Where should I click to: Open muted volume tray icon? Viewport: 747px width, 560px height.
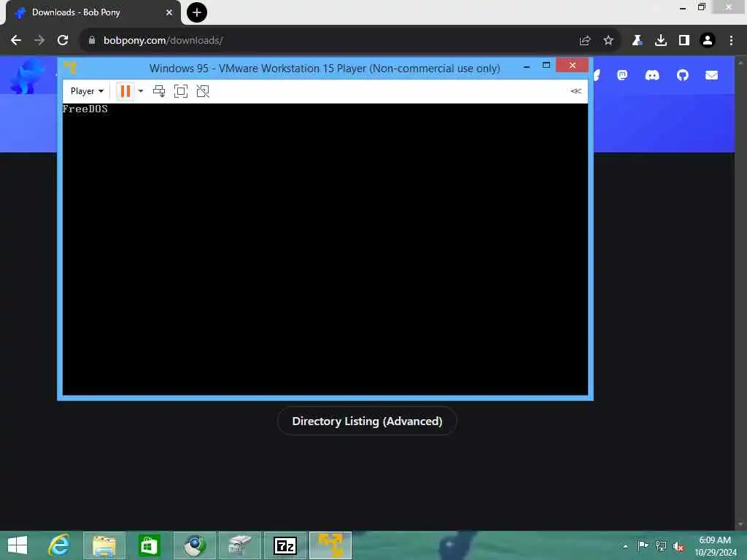(678, 546)
